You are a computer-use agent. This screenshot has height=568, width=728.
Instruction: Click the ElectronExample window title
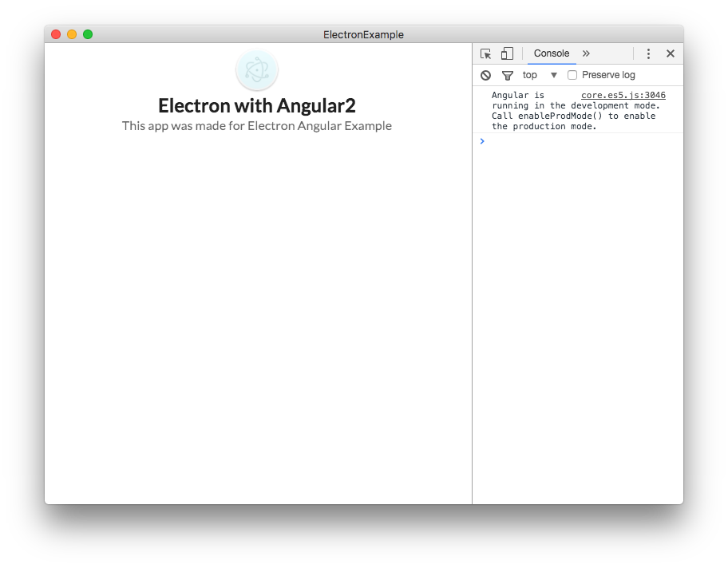coord(363,35)
